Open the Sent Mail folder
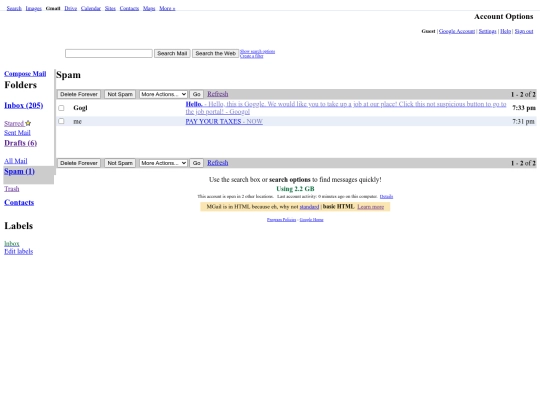Image resolution: width=540 pixels, height=405 pixels. [17, 133]
